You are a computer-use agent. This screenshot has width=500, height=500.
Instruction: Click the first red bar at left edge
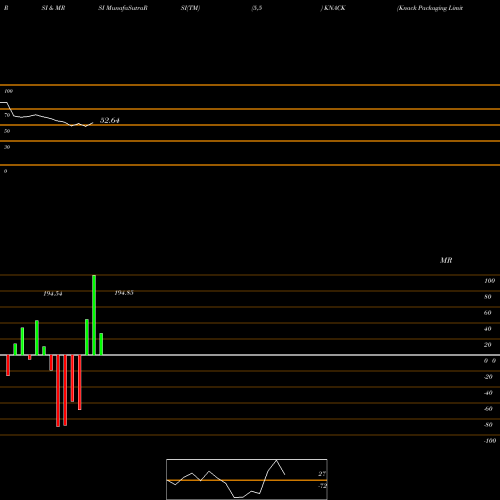(x=8, y=365)
